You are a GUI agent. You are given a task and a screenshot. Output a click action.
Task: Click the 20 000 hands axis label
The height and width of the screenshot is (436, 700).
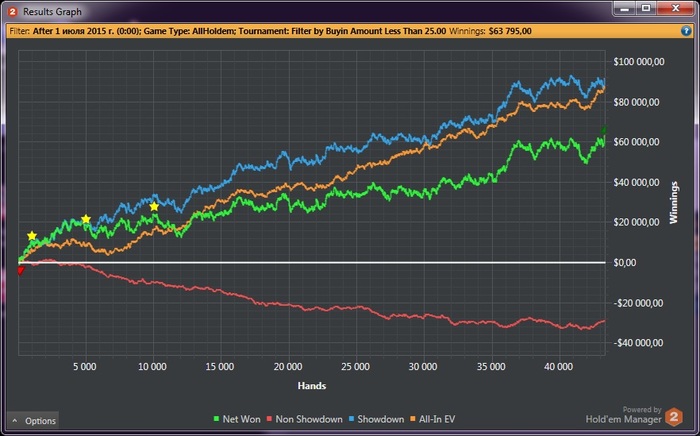click(x=288, y=367)
